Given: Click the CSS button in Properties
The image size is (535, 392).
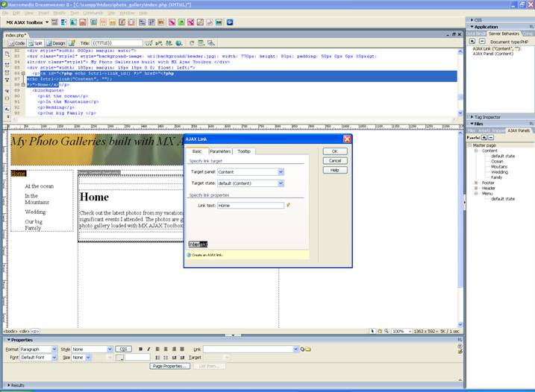Looking at the screenshot, I should coord(124,349).
